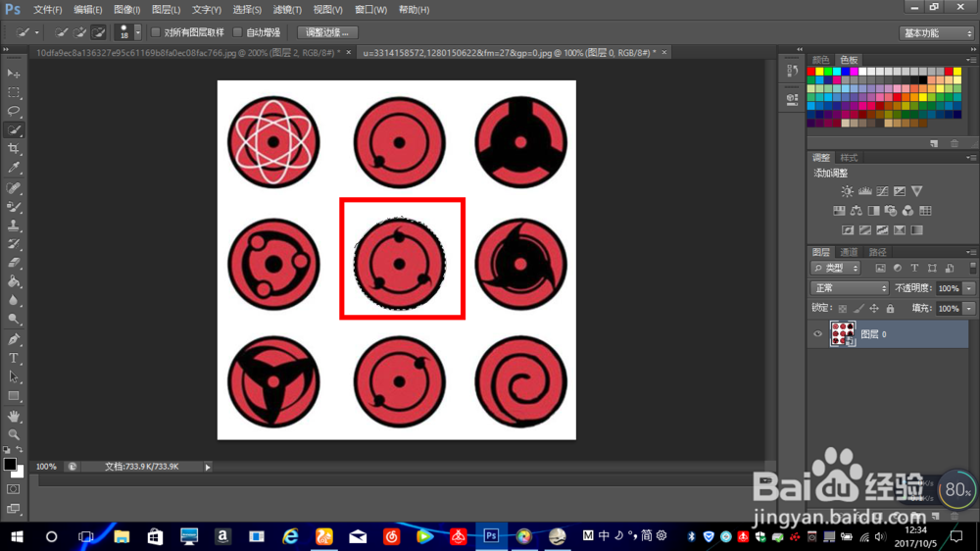The image size is (980, 551).
Task: Enable 对所有图层取样 checkbox
Action: [x=156, y=32]
